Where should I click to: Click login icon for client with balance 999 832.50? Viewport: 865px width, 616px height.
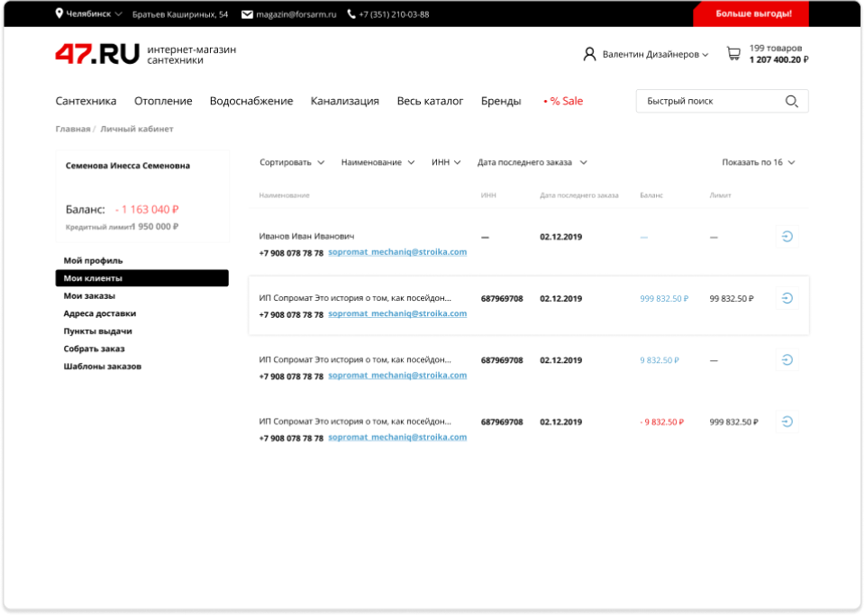click(x=787, y=298)
